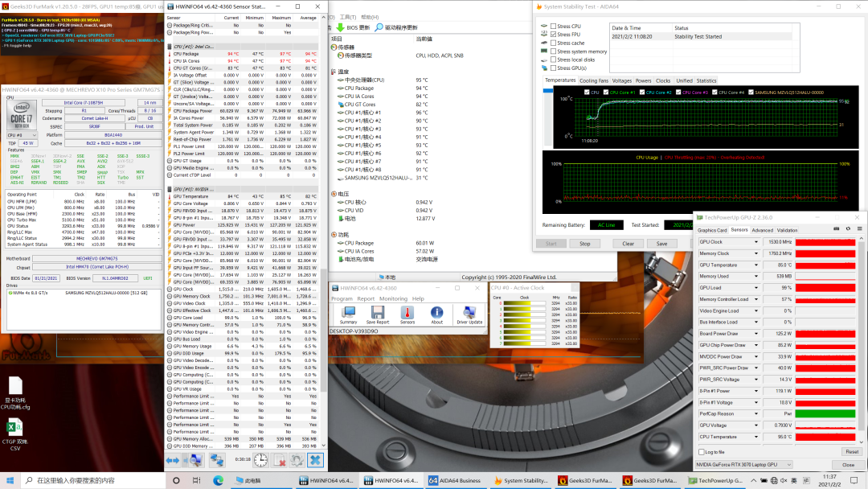Open the Driver Update icon
Screen dimensions: 868x489
click(469, 313)
